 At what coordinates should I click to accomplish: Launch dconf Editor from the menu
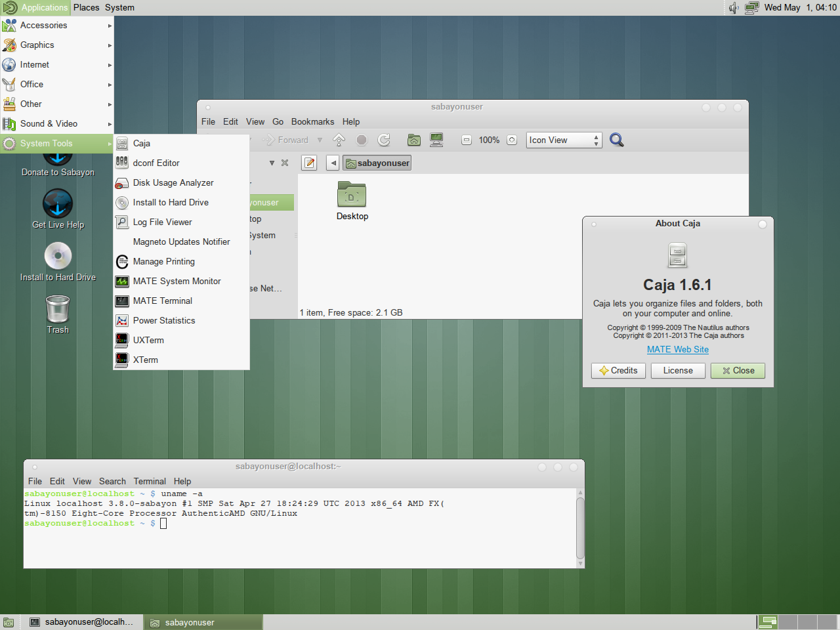[x=182, y=163]
